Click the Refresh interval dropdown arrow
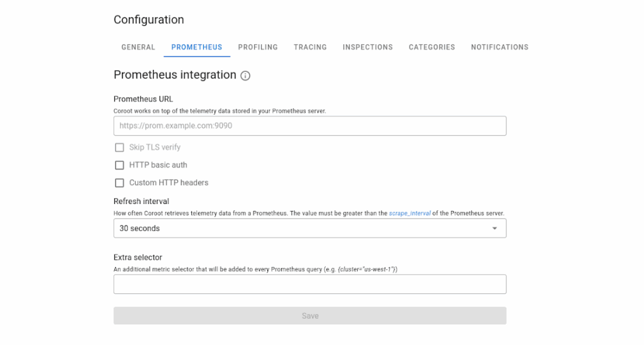The width and height of the screenshot is (644, 345). pyautogui.click(x=494, y=229)
